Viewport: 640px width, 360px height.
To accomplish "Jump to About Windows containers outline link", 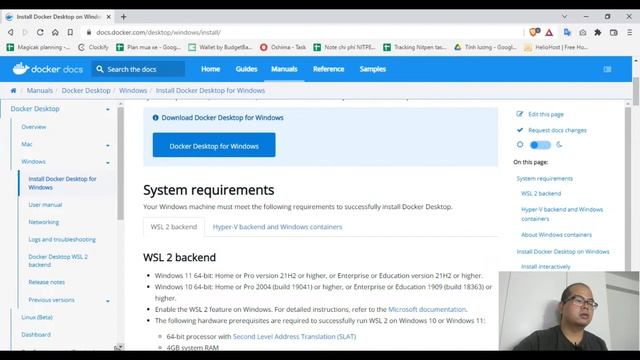I will point(556,235).
